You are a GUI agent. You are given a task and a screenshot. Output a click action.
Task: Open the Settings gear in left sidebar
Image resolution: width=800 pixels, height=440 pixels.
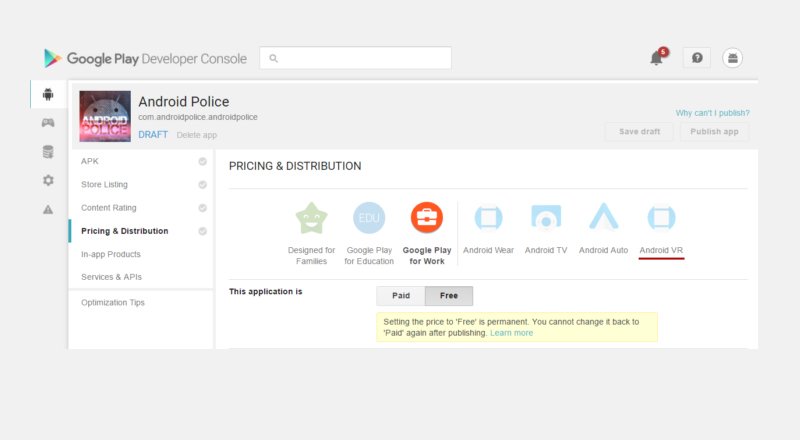click(47, 181)
